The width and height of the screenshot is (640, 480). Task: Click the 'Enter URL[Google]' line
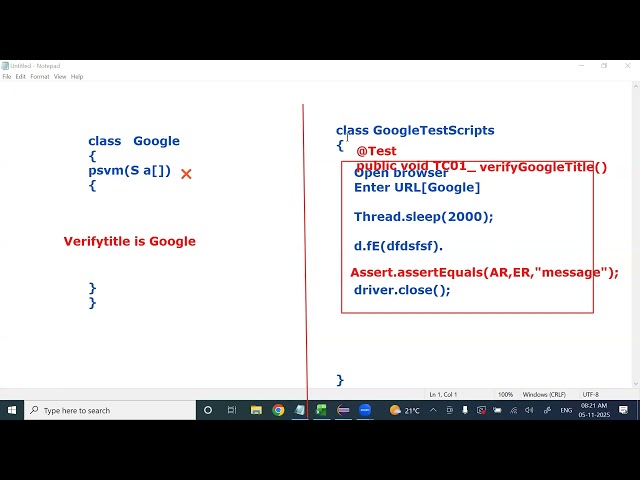pos(417,187)
